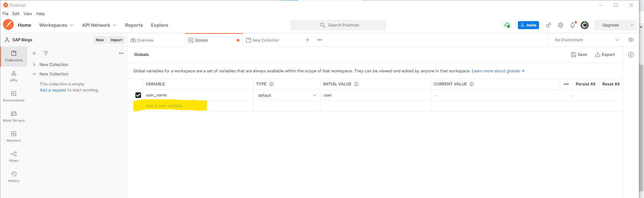
Task: Click the Upgrade button
Action: (x=610, y=25)
